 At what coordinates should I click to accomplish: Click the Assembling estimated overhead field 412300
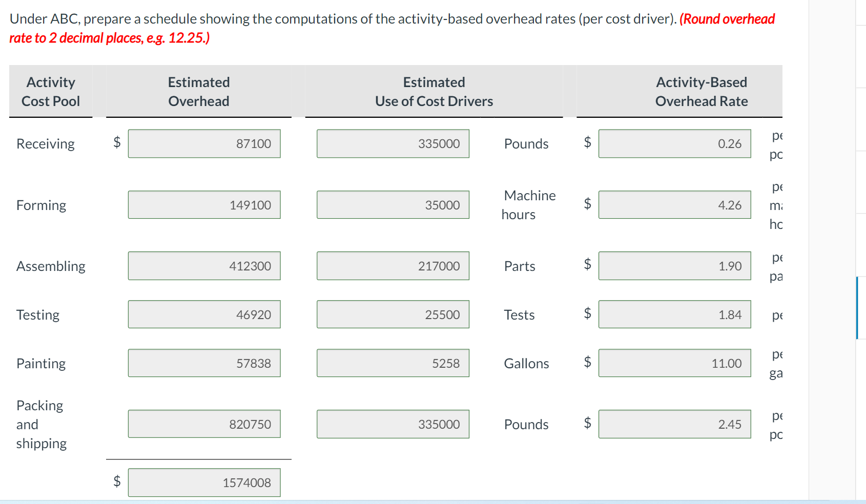point(204,266)
